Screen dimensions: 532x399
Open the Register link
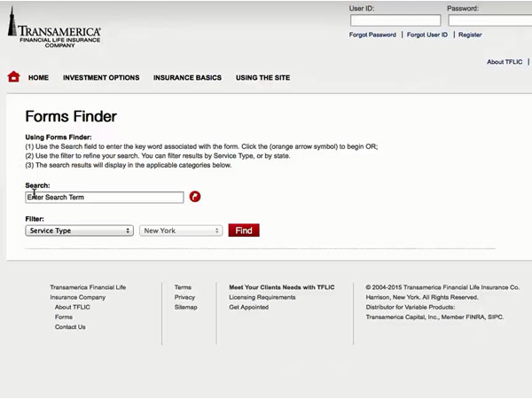point(470,35)
